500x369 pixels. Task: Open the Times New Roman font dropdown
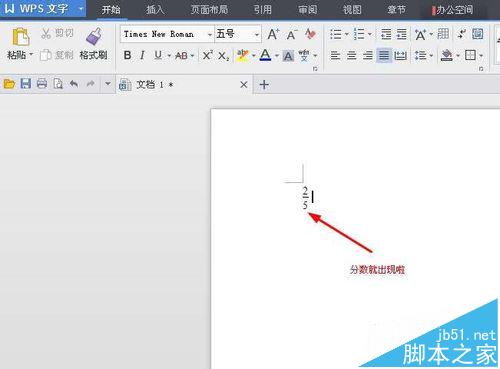tap(210, 34)
